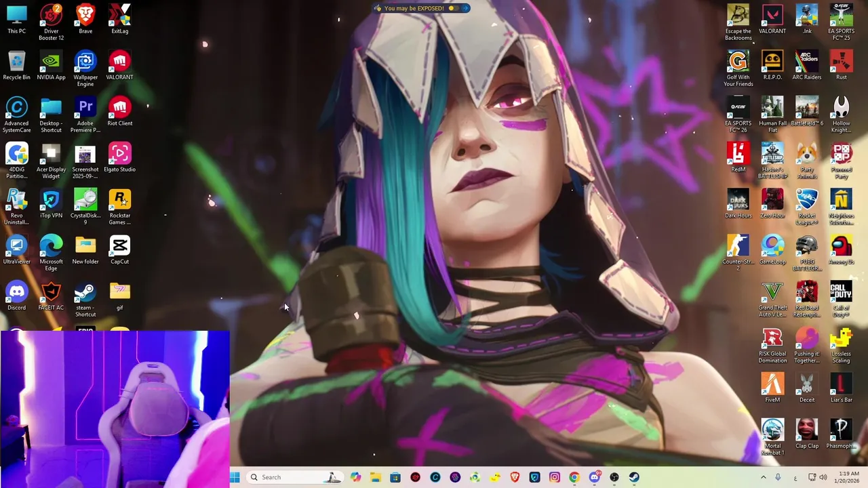Viewport: 868px width, 488px height.
Task: Open the Microsoft Edge desktop icon
Action: [x=51, y=253]
